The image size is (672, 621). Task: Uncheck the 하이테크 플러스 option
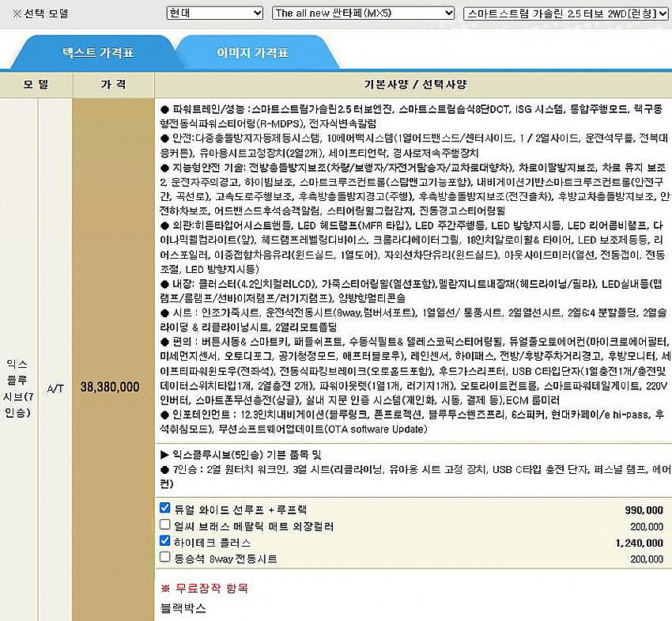(164, 541)
